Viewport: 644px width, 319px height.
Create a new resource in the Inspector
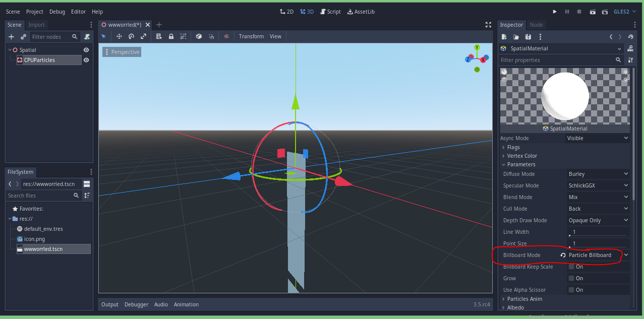point(503,36)
